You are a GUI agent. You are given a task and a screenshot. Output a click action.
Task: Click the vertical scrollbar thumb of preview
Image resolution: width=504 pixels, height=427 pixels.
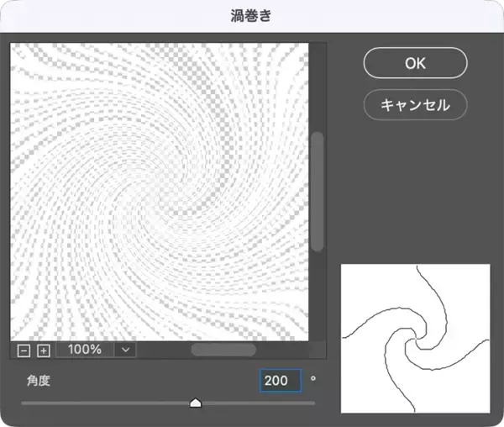point(318,192)
